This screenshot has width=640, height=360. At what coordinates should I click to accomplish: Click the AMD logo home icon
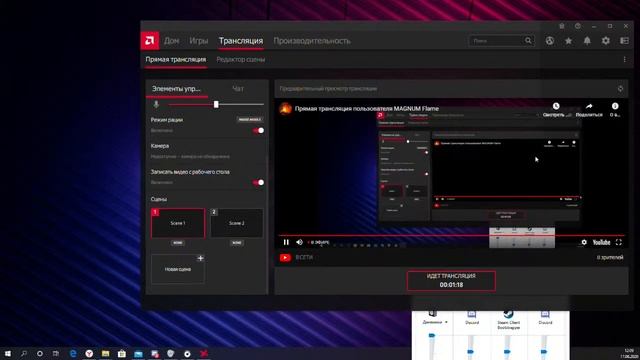click(150, 41)
